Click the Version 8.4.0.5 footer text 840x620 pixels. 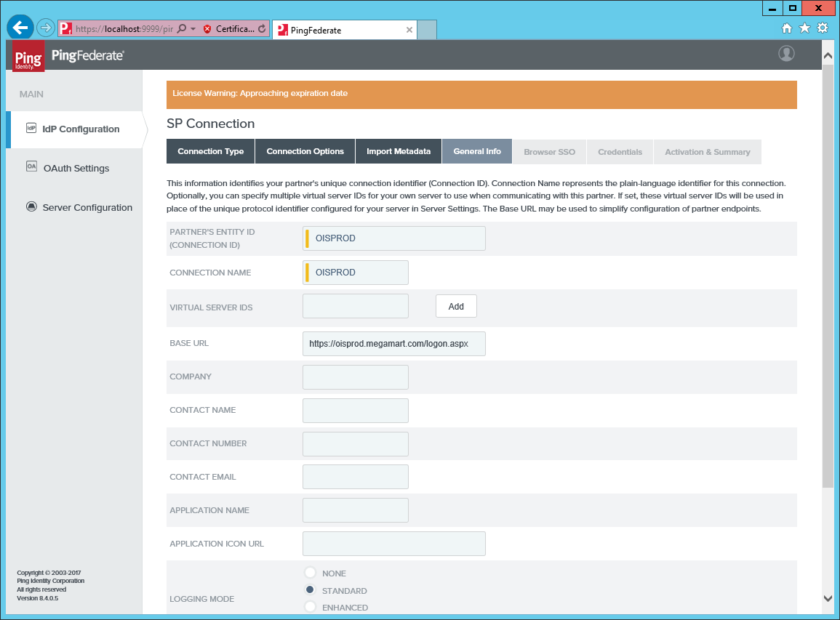38,598
